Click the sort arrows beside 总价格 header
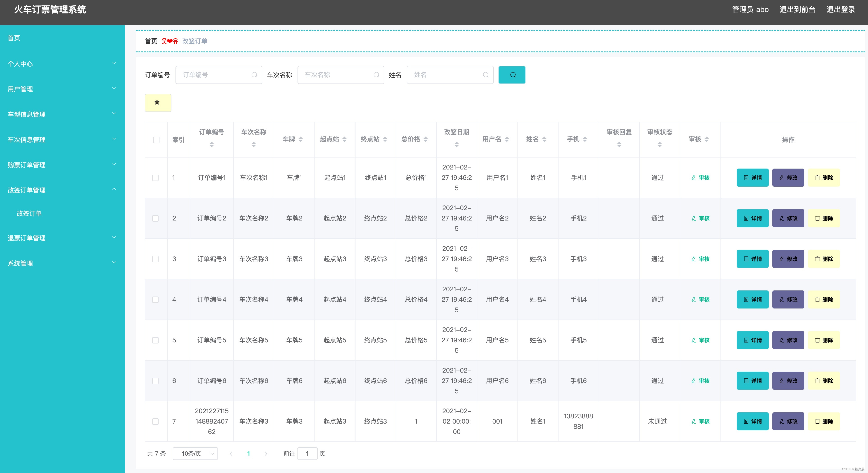The width and height of the screenshot is (868, 473). click(426, 139)
